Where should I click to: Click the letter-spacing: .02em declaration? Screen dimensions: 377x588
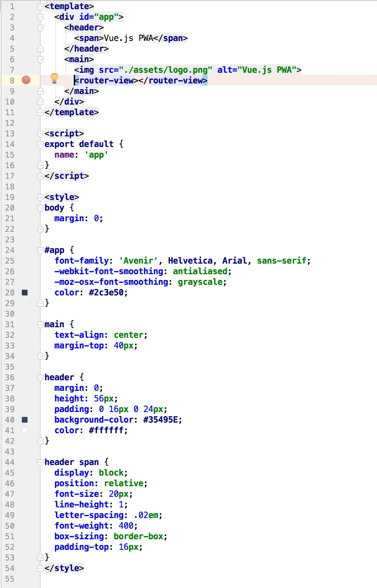[108, 515]
